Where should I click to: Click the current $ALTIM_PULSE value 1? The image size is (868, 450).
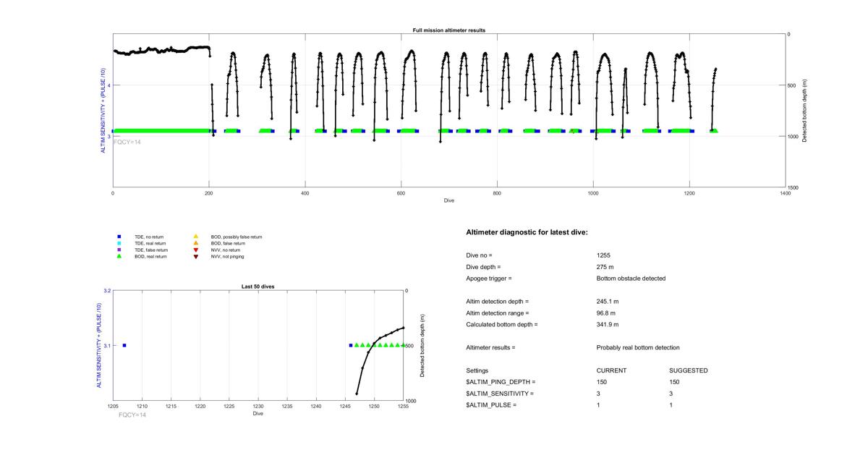[x=598, y=405]
